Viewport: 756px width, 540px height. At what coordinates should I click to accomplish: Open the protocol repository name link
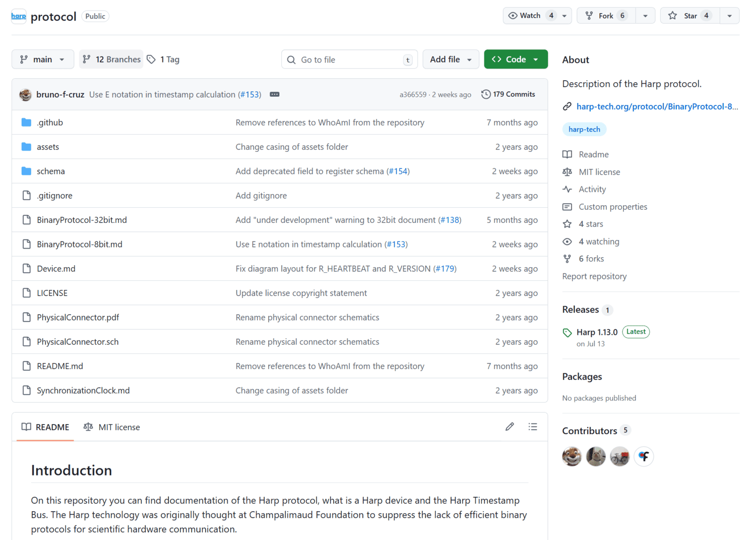[53, 16]
